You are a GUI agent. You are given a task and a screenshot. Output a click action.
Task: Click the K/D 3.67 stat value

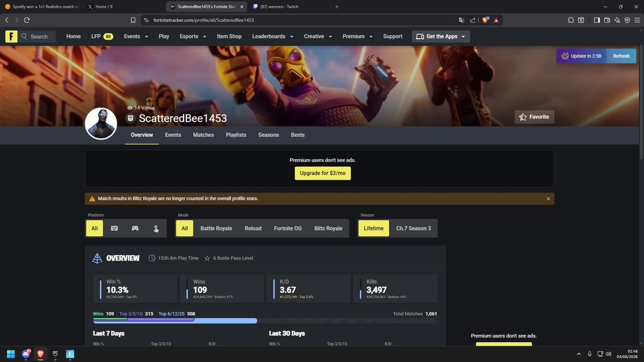pos(288,290)
